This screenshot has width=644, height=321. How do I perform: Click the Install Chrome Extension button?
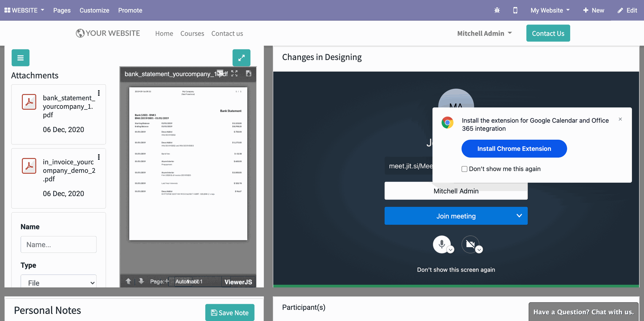(x=514, y=149)
